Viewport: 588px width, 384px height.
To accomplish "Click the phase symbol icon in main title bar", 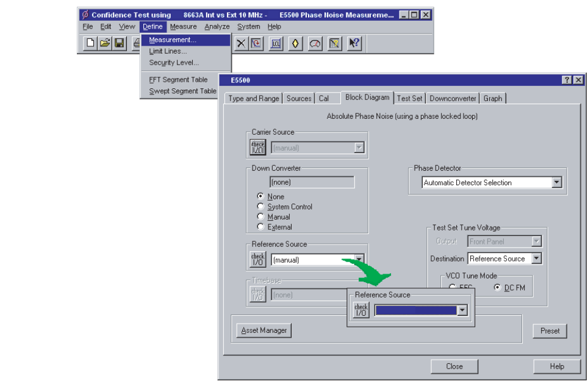I will pyautogui.click(x=85, y=15).
